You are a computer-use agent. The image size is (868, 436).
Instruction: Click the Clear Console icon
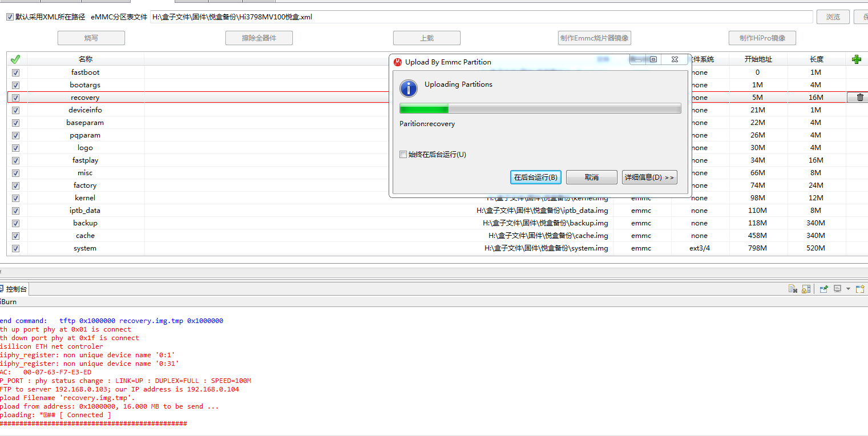[x=793, y=289]
